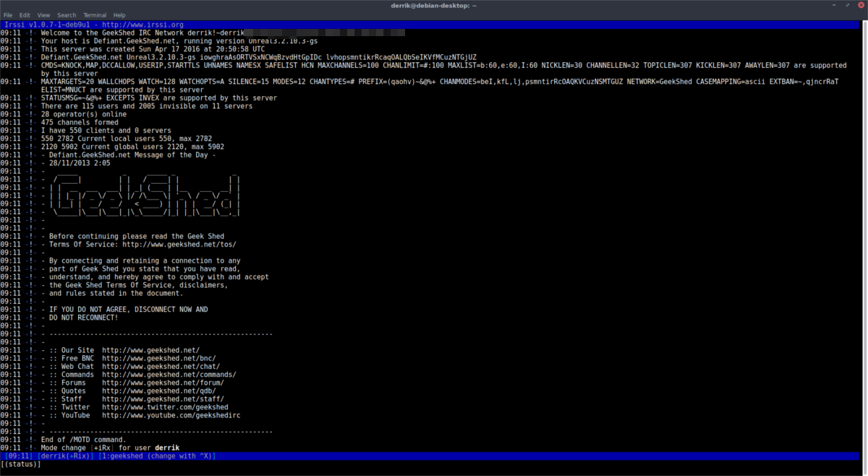The height and width of the screenshot is (476, 868).
Task: Click the GeekShed ASCII art logo
Action: click(x=145, y=195)
